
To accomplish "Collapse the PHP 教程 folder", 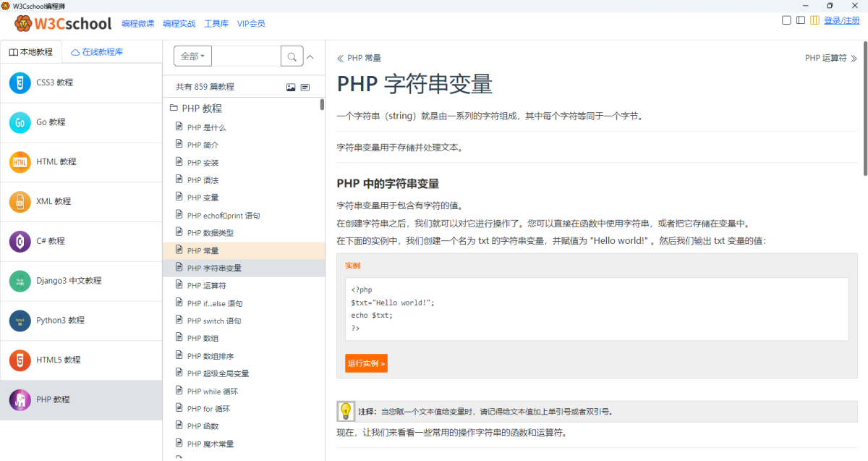I will pyautogui.click(x=174, y=109).
